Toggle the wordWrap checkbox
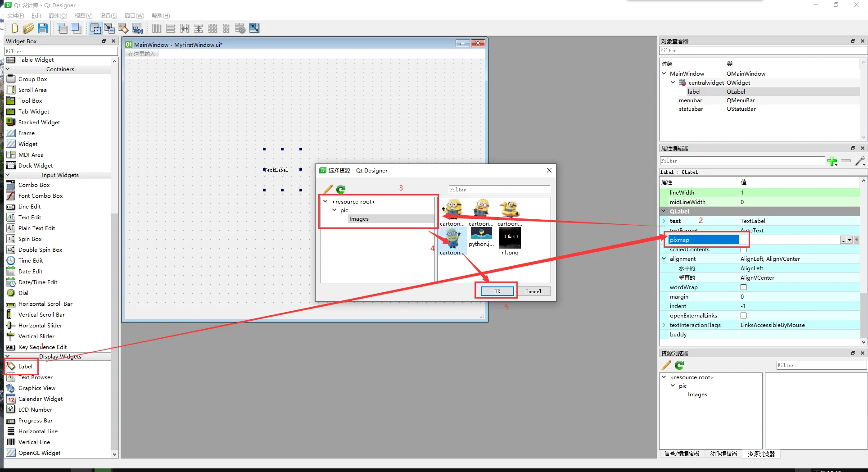Screen dimensions: 868x472 coord(743,287)
